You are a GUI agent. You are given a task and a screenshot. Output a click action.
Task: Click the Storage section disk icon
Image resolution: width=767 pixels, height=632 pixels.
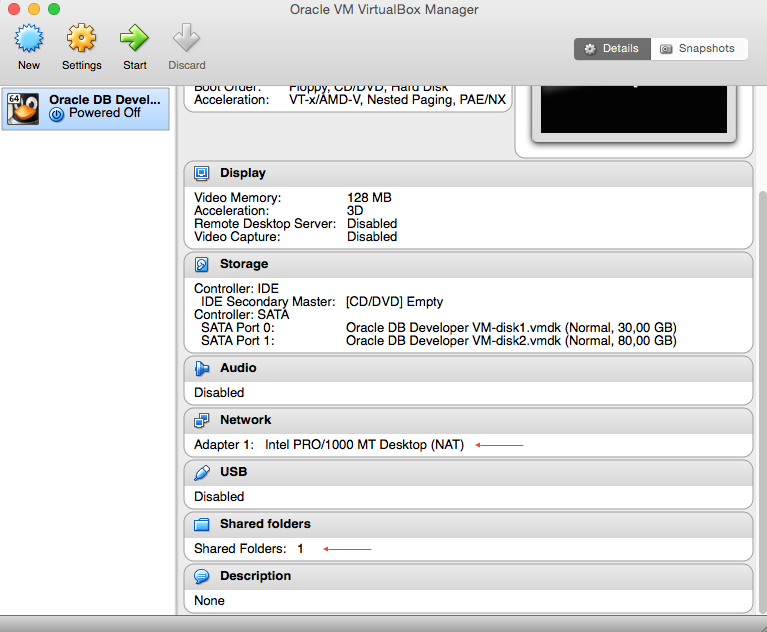(202, 264)
